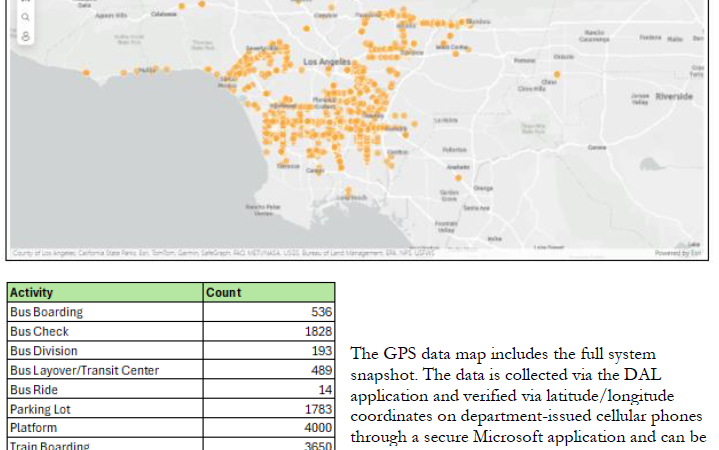This screenshot has width=719, height=450.
Task: Click the person icon in map toolbar
Action: [x=25, y=36]
